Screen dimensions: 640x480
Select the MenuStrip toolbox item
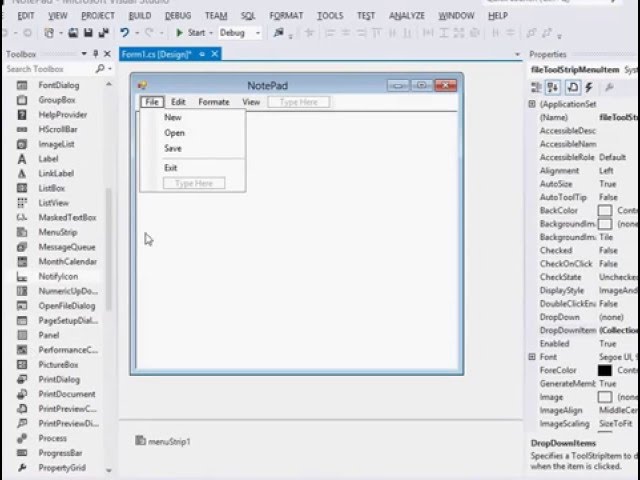[x=53, y=232]
